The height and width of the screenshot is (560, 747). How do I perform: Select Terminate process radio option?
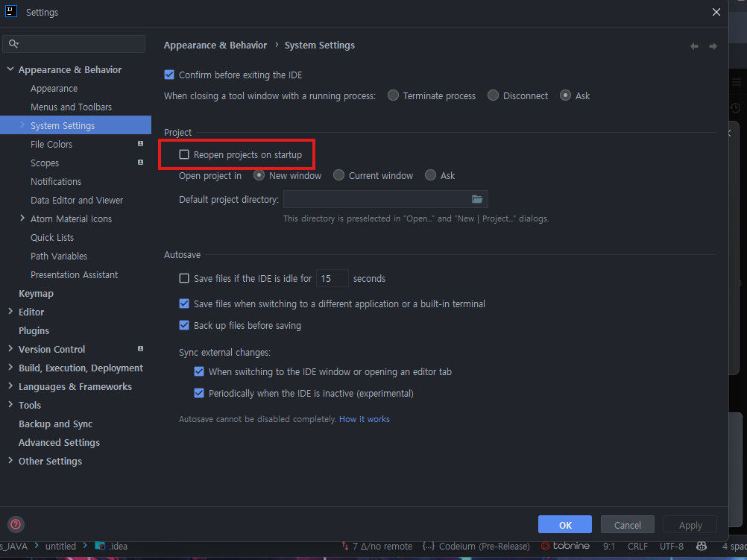click(x=393, y=95)
